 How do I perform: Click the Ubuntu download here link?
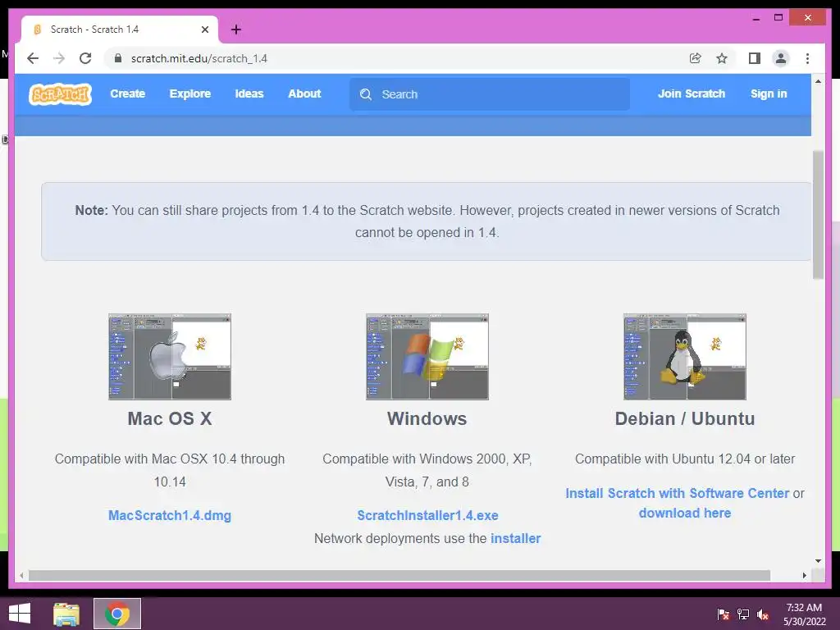[685, 514]
